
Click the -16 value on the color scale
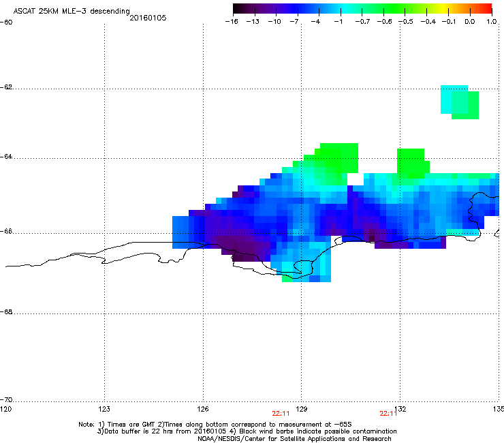232,22
